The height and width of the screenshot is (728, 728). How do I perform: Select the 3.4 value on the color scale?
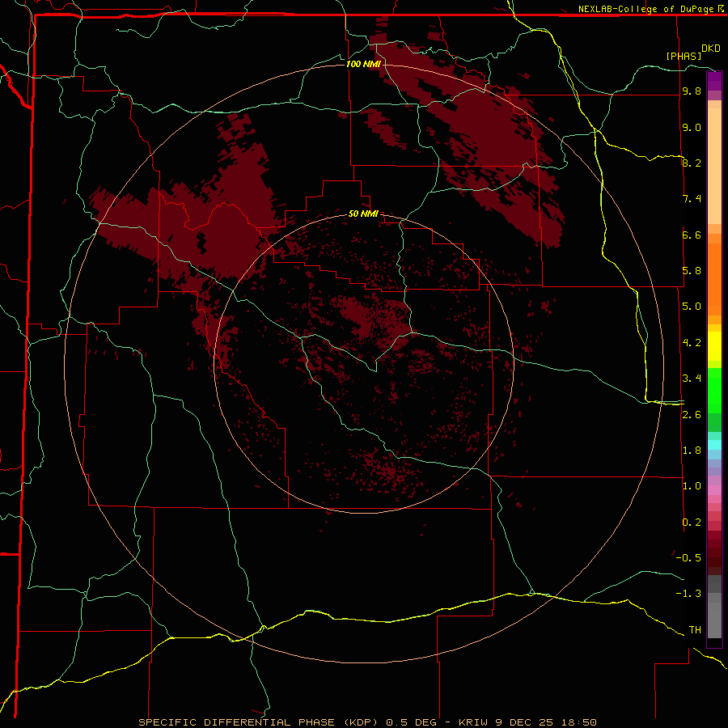(692, 379)
